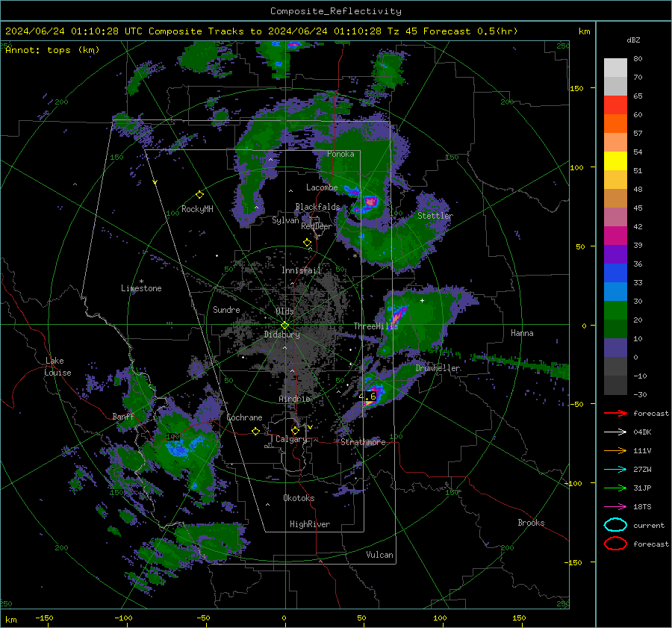Click the Sylvan label on map
The image size is (672, 628).
[285, 220]
